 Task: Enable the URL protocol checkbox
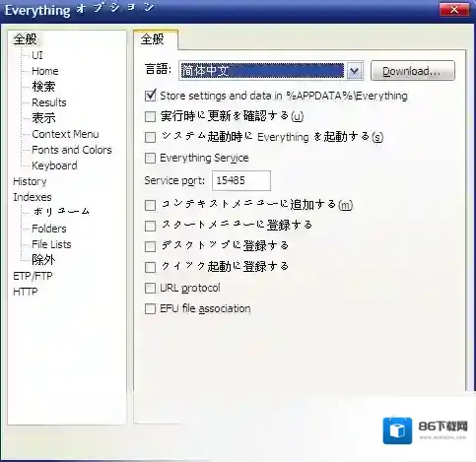click(x=151, y=289)
